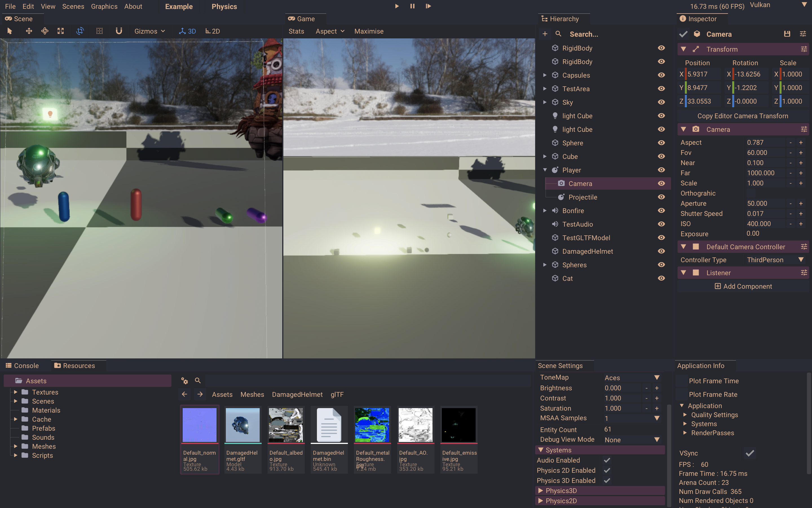Click Stats in Game view toolbar
The image size is (812, 508).
[x=296, y=31]
